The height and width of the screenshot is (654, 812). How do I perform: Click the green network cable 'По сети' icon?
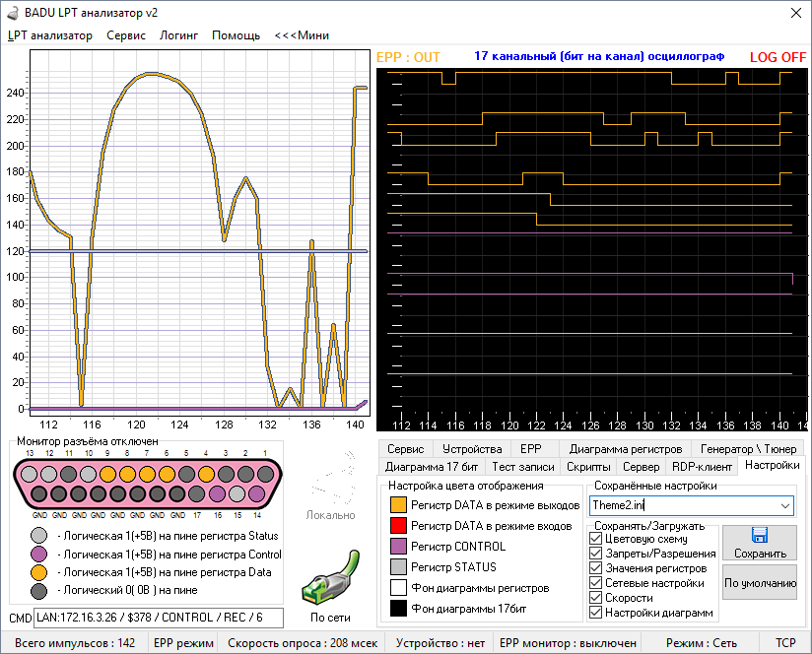tap(330, 577)
